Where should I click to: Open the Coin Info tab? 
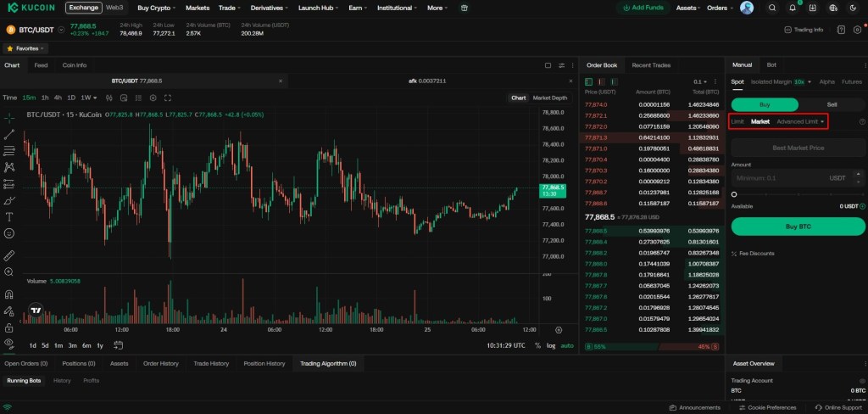(75, 64)
